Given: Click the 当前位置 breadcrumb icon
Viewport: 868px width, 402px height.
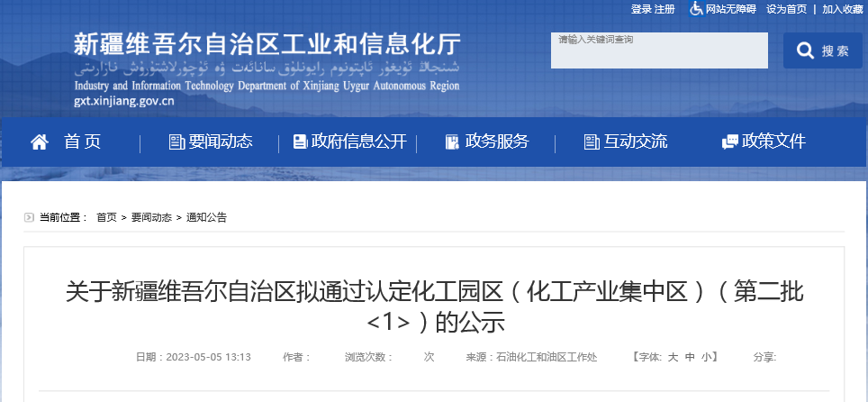Looking at the screenshot, I should click(x=29, y=217).
